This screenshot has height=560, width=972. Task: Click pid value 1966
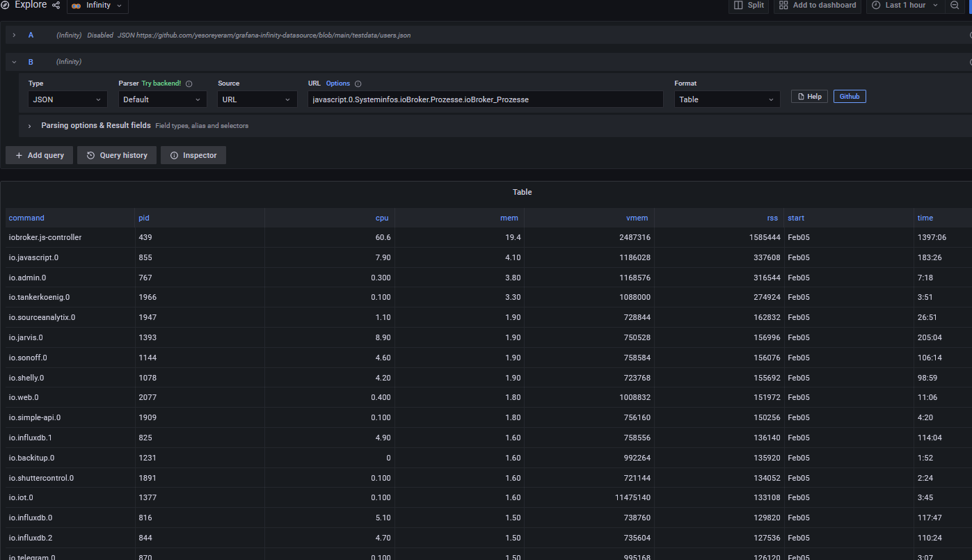click(x=148, y=297)
